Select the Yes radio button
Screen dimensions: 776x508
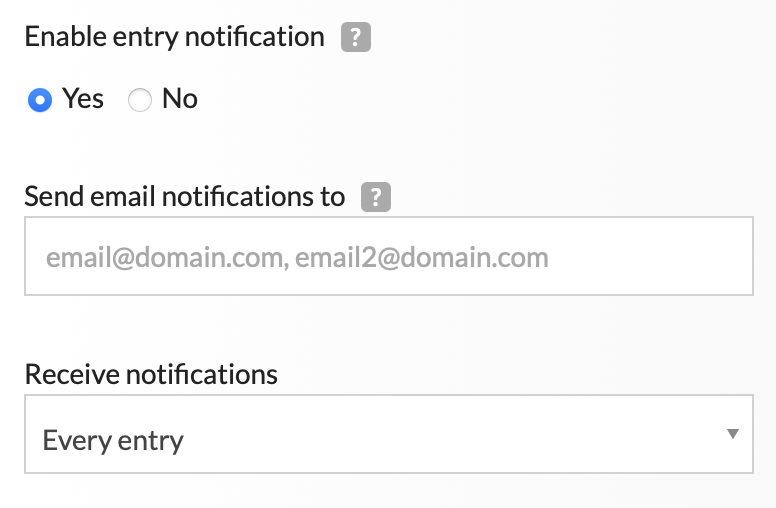[x=40, y=100]
